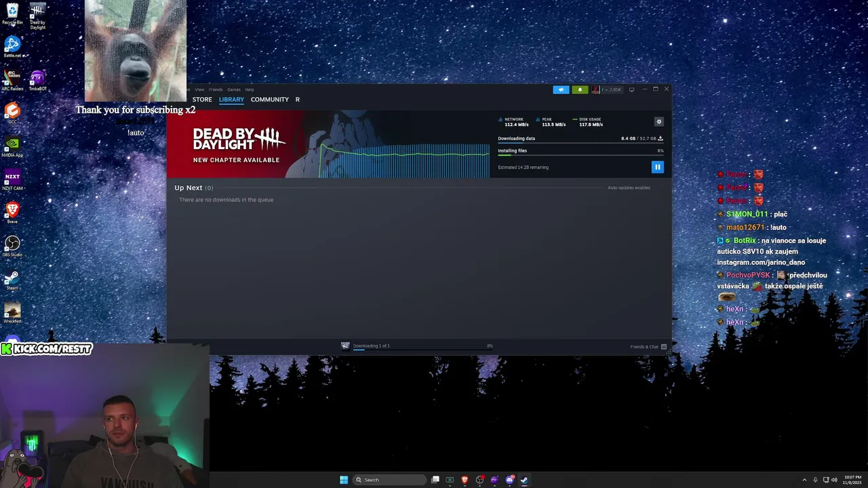Select the TimbaBOT desktop icon
868x488 pixels.
pyautogui.click(x=38, y=80)
